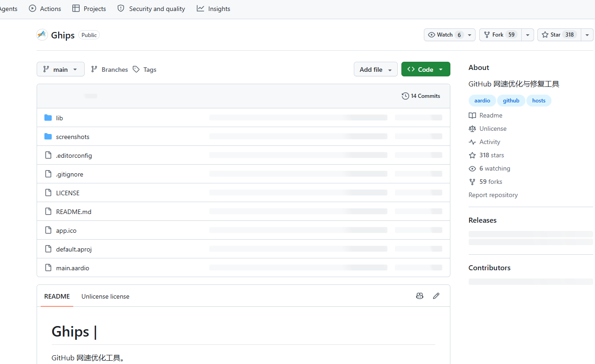Switch to the Insights tab

click(214, 9)
